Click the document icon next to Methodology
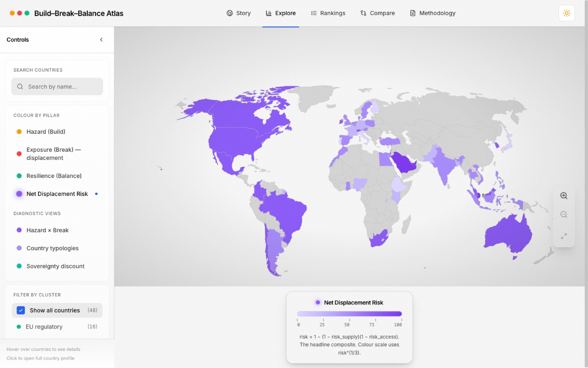This screenshot has width=588, height=368. 413,13
